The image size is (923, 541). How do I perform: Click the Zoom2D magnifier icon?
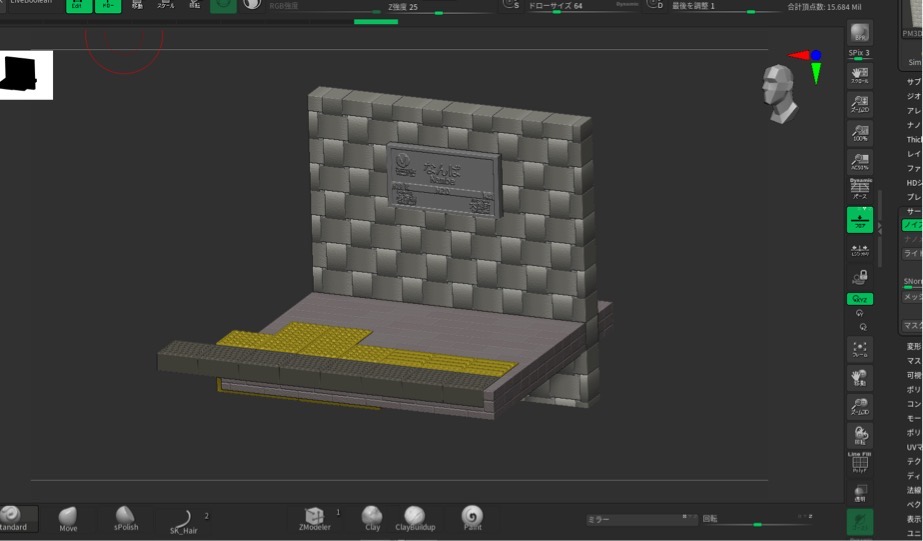tap(859, 104)
